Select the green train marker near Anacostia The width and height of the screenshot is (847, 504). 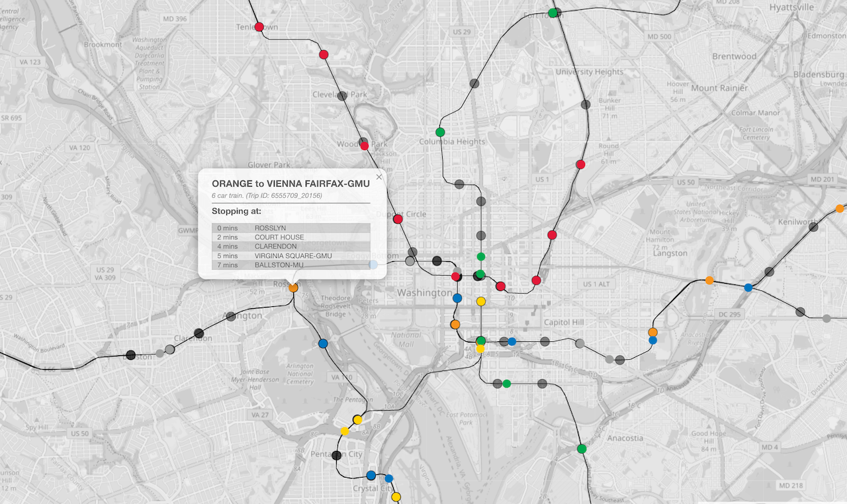pyautogui.click(x=582, y=449)
